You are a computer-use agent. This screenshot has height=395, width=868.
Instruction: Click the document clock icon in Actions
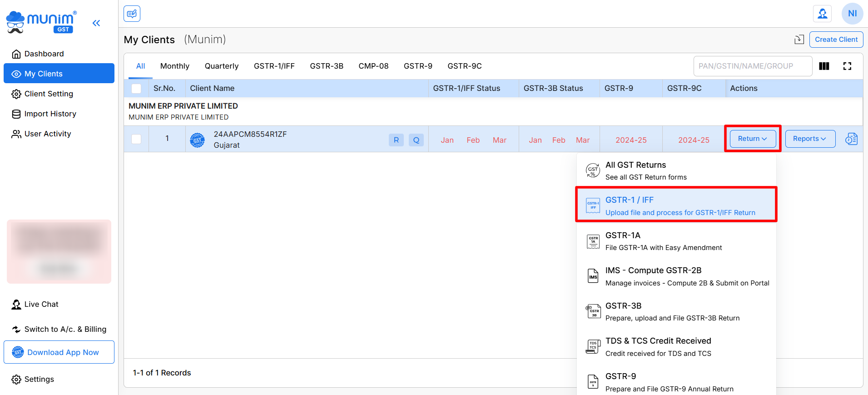click(x=851, y=139)
